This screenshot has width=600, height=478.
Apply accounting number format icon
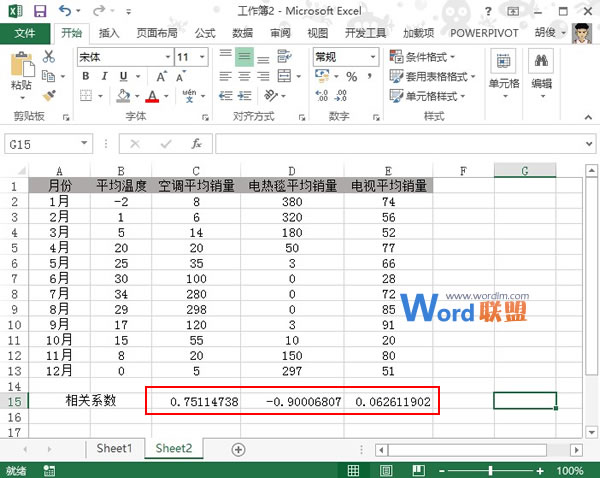[322, 75]
